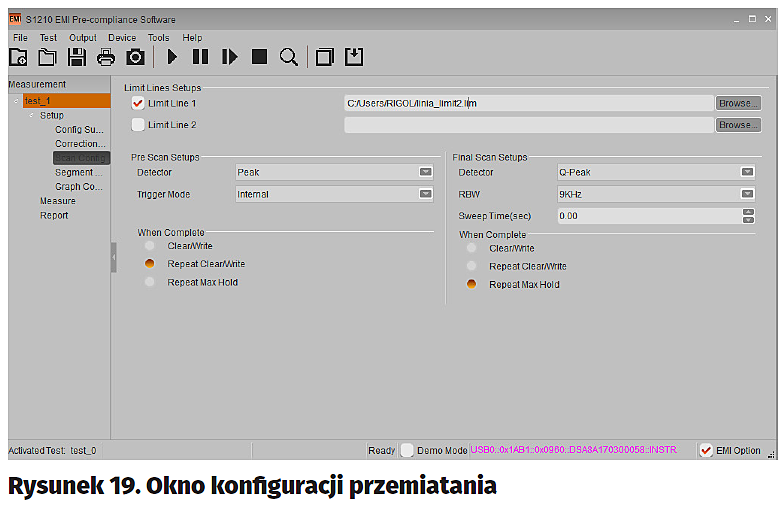Image resolution: width=784 pixels, height=507 pixels.
Task: Open the Pre Scan Detector Peak dropdown
Action: [425, 172]
